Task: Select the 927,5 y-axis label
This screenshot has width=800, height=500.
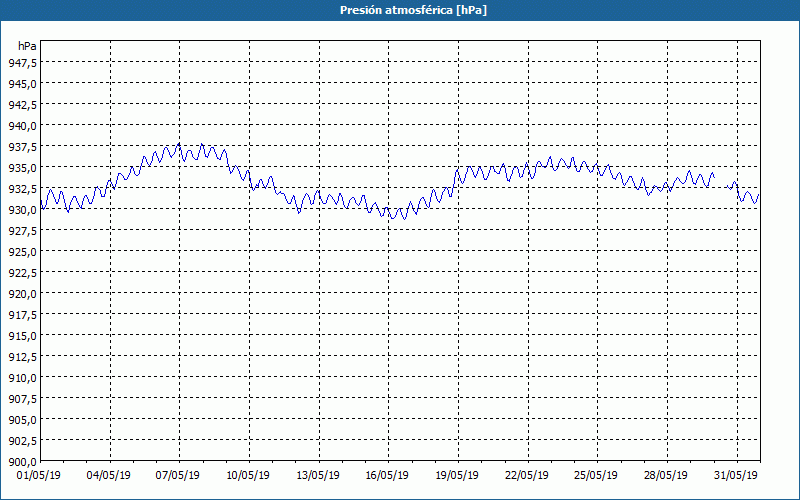Action: (x=23, y=231)
